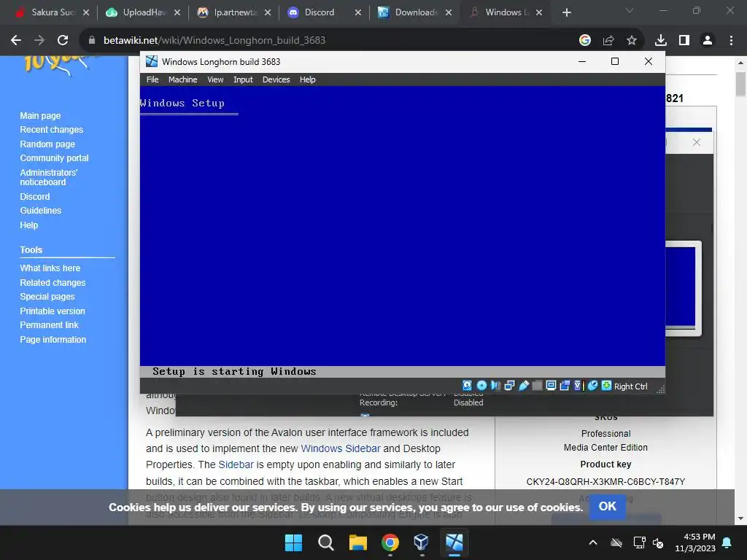Close the Discord browser tab
Screen dimensions: 747x560
[358, 12]
